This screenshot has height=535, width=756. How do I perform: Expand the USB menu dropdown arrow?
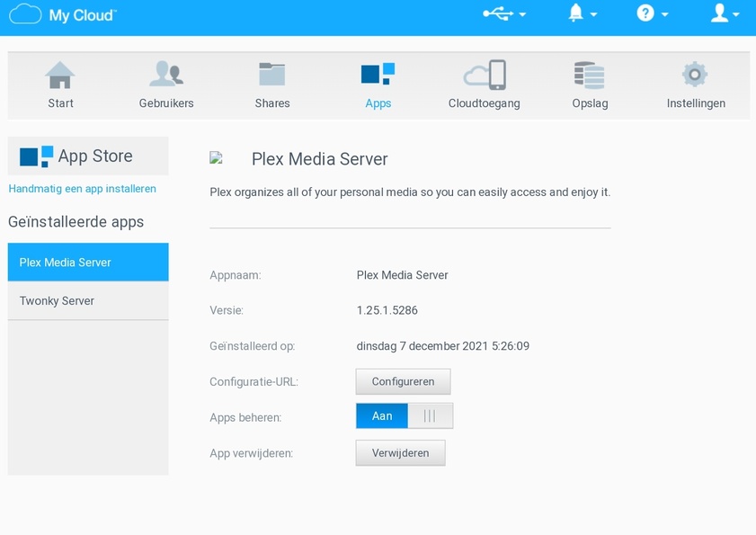pos(522,15)
